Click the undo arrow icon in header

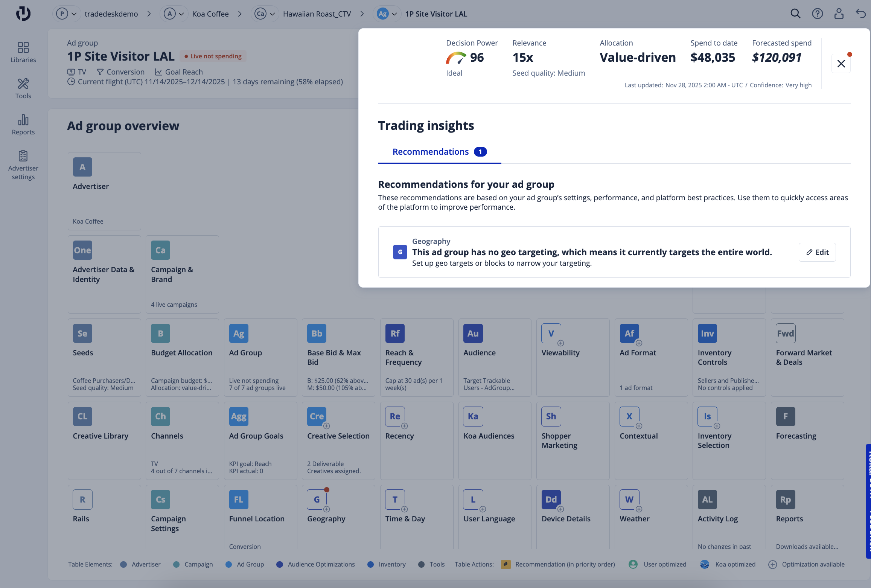click(x=860, y=14)
